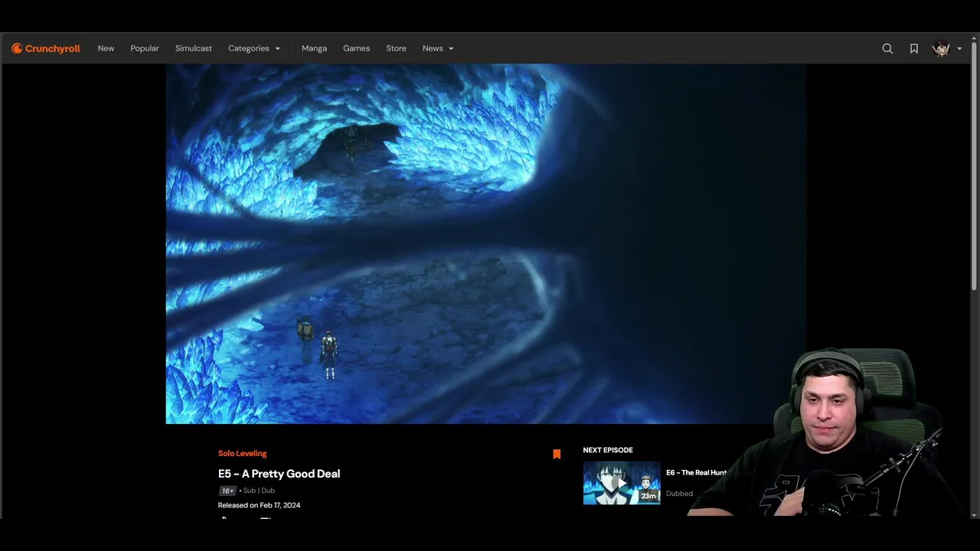Expand the account dropdown arrow
Viewport: 980px width, 551px height.
[x=959, y=49]
